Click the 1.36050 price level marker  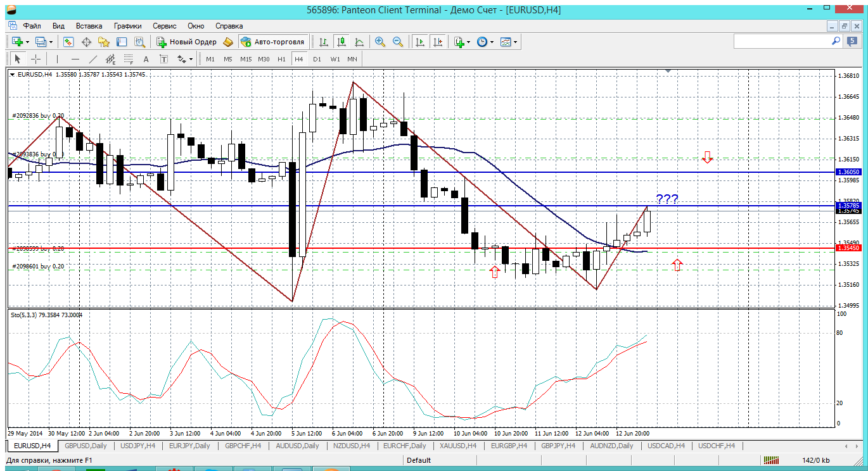pyautogui.click(x=848, y=172)
